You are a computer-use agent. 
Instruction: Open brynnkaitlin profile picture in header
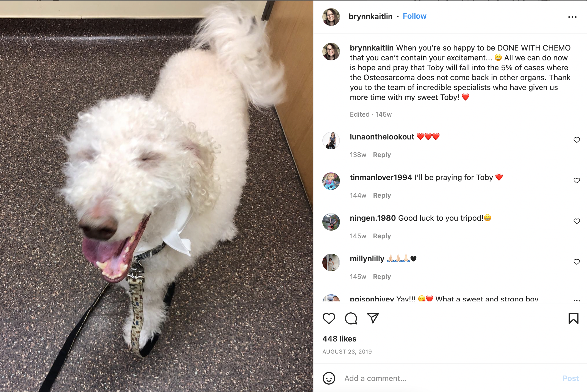[331, 17]
